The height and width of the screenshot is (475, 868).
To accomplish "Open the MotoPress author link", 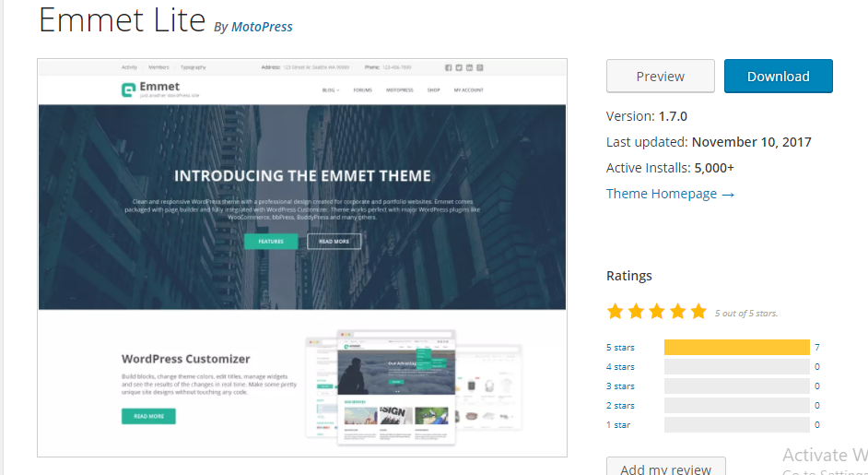I will (x=262, y=27).
